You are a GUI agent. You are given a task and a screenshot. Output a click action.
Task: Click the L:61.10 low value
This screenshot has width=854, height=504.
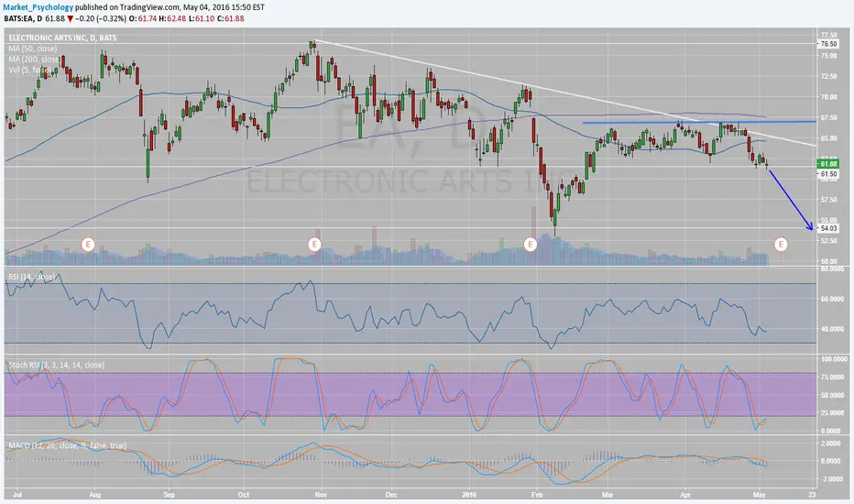[202, 18]
